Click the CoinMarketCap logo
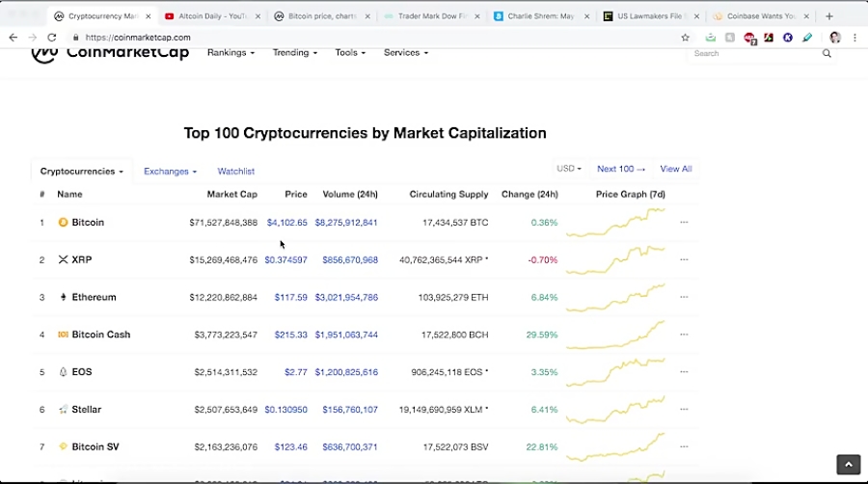The image size is (868, 484). tap(110, 53)
